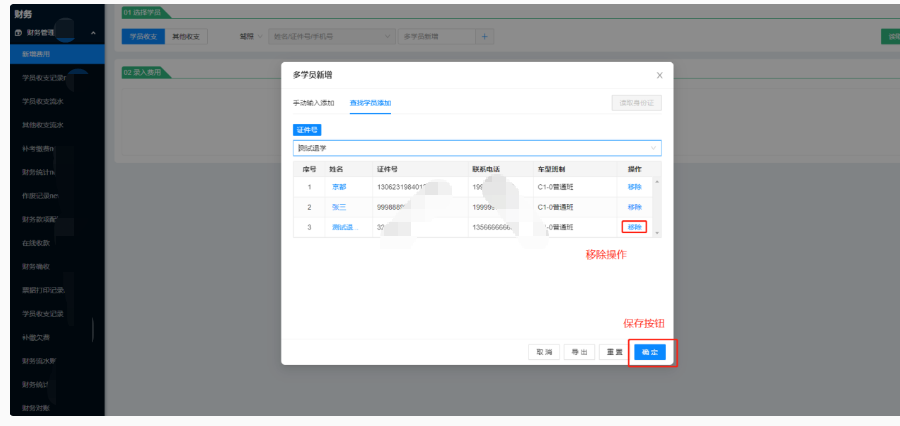
Task: Select the 学员收支 tab
Action: tap(143, 36)
